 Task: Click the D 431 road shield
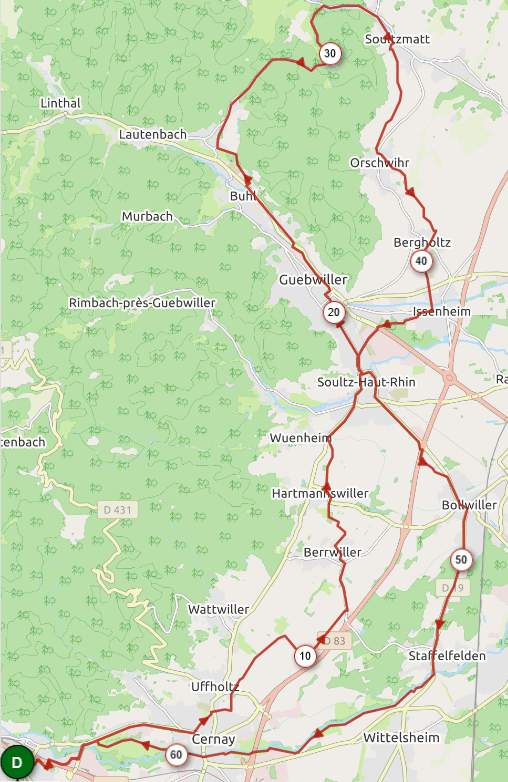tap(117, 510)
